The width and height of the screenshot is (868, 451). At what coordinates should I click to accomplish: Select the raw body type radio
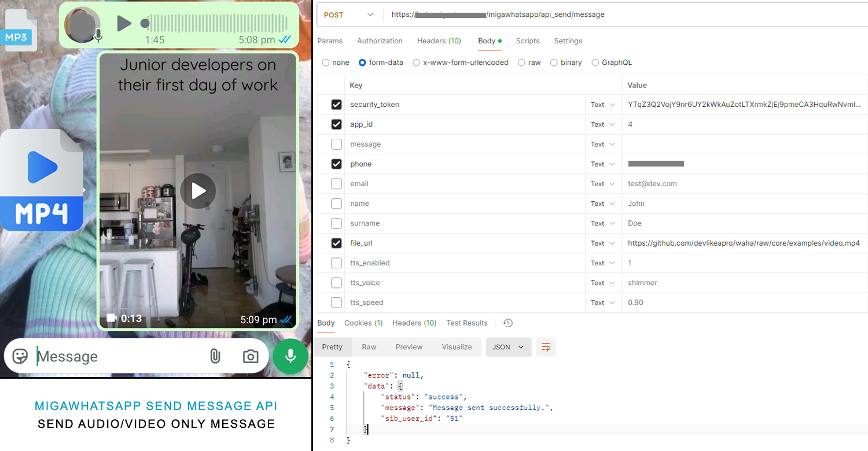tap(521, 62)
